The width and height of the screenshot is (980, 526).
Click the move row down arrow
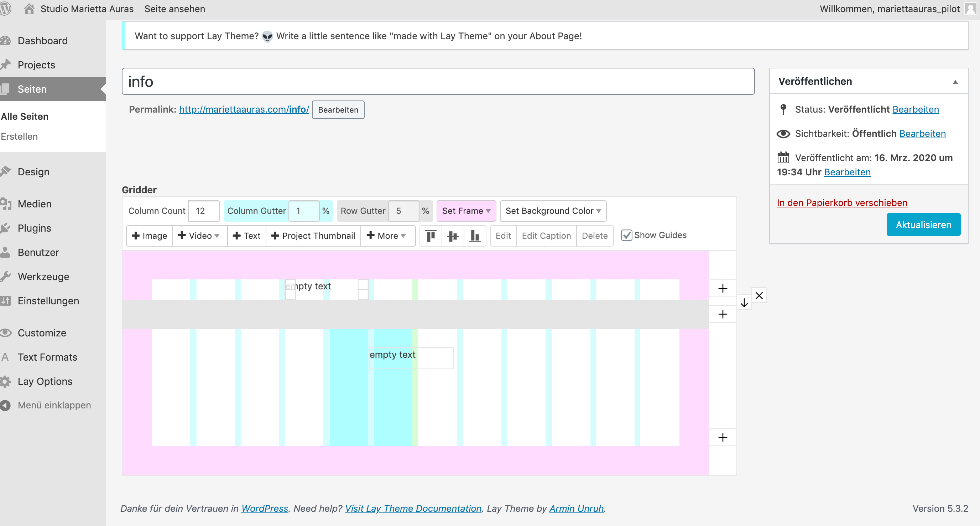(744, 303)
